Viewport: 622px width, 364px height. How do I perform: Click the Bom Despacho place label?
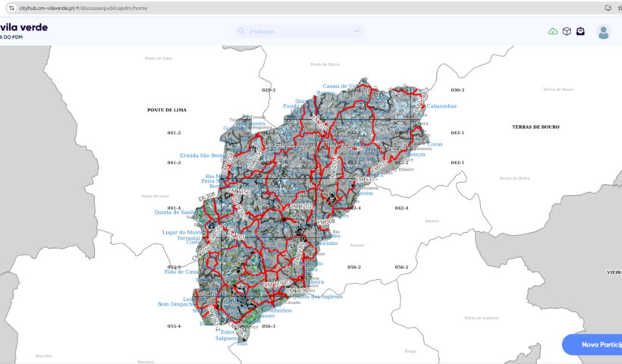point(174,304)
